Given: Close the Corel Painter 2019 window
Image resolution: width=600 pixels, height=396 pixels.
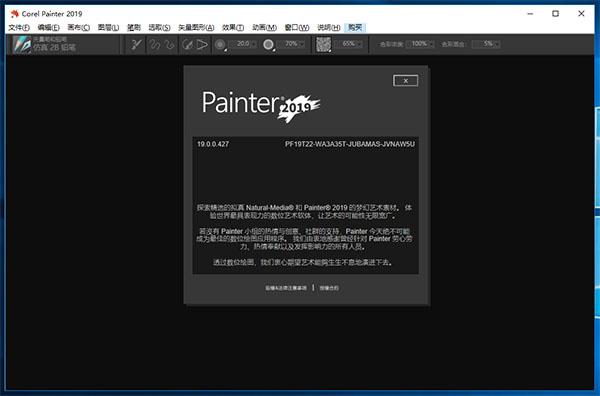Looking at the screenshot, I should pyautogui.click(x=581, y=14).
